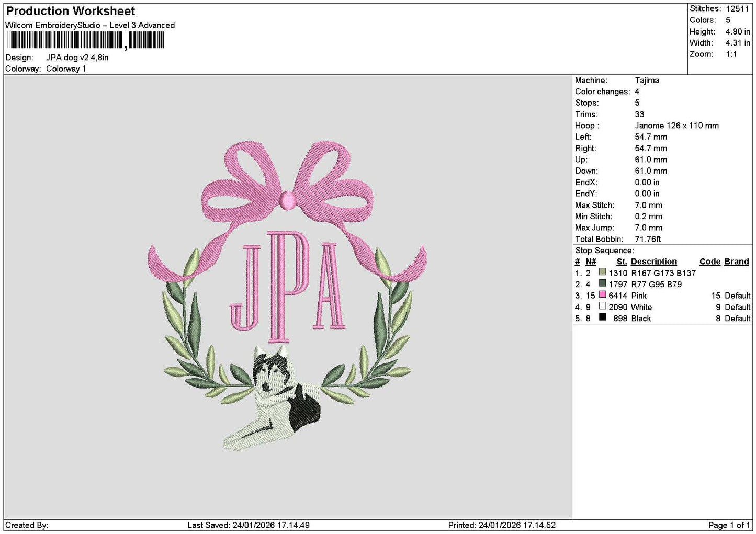This screenshot has height=534, width=756.
Task: Click the 'Total Bobbin:' label
Action: [x=599, y=239]
